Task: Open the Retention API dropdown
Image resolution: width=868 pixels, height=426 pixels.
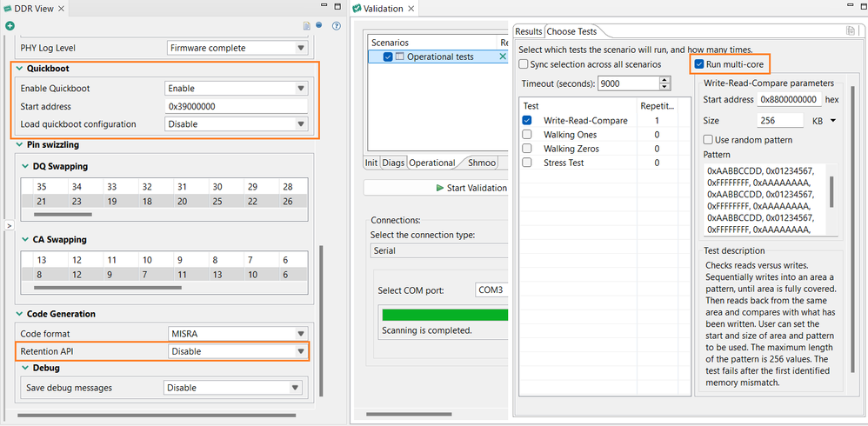Action: (x=238, y=351)
